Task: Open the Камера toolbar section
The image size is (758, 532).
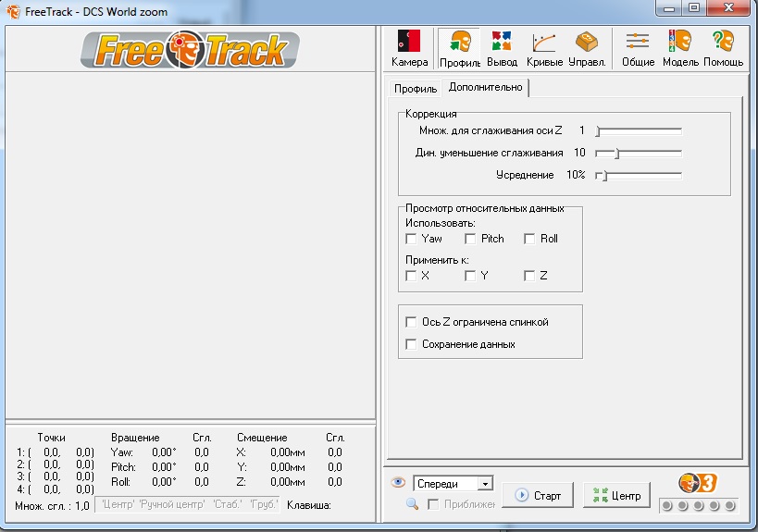Action: [409, 48]
